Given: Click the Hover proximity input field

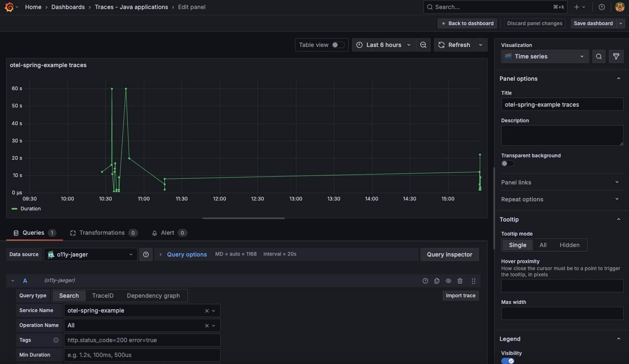Looking at the screenshot, I should (562, 286).
